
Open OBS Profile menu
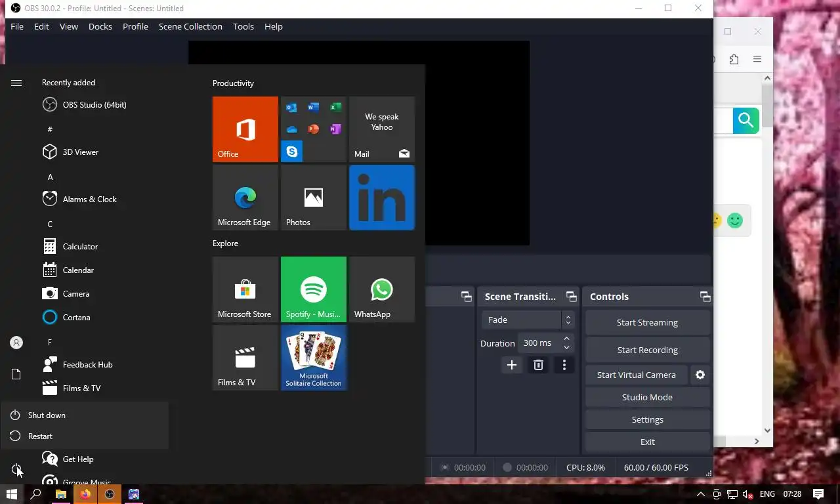tap(135, 26)
